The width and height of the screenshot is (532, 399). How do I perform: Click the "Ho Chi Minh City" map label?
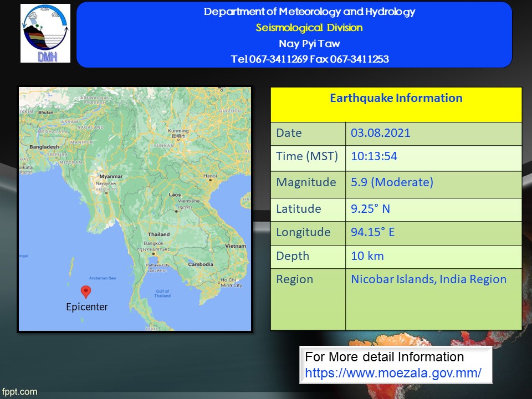232,283
